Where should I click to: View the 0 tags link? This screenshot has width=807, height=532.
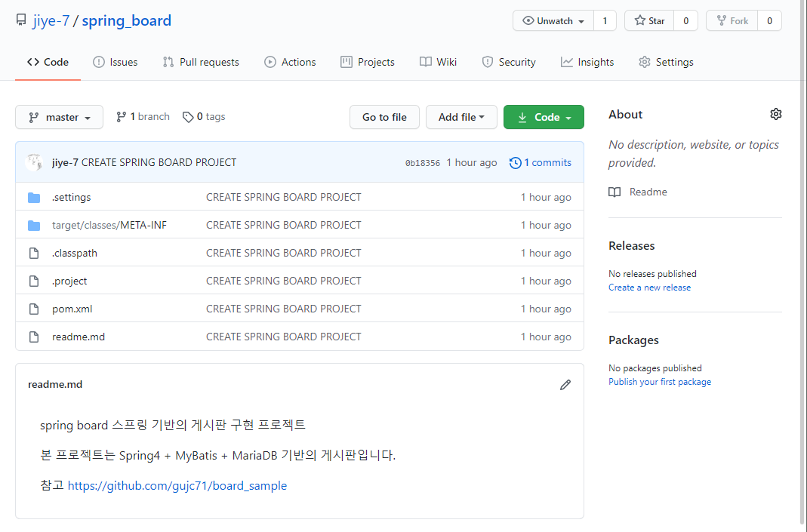coord(204,117)
